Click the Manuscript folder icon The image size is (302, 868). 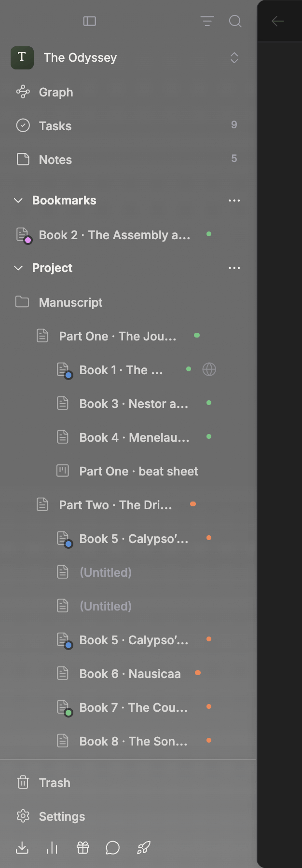(22, 302)
